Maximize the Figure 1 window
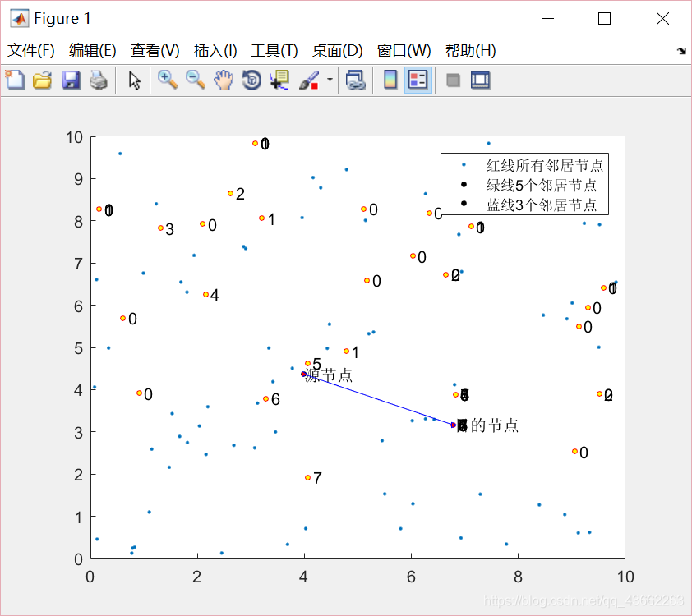 (x=604, y=19)
